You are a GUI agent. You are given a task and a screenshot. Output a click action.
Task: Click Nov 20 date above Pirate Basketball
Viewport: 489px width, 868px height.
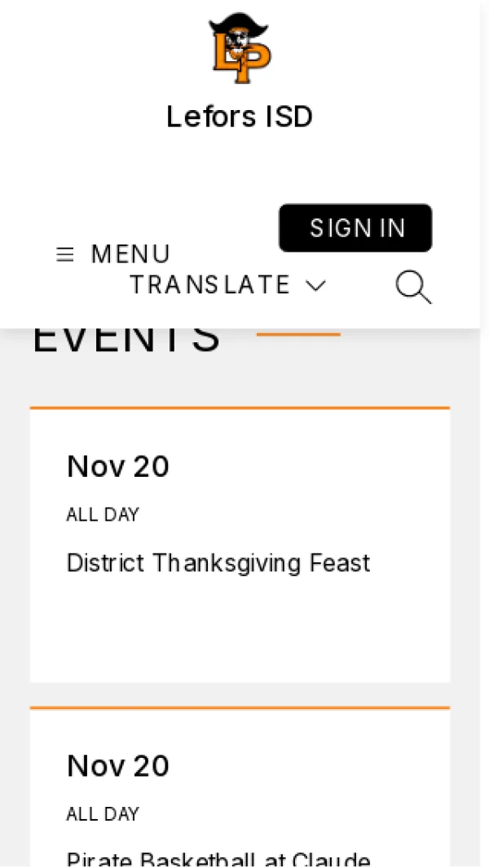click(x=118, y=766)
